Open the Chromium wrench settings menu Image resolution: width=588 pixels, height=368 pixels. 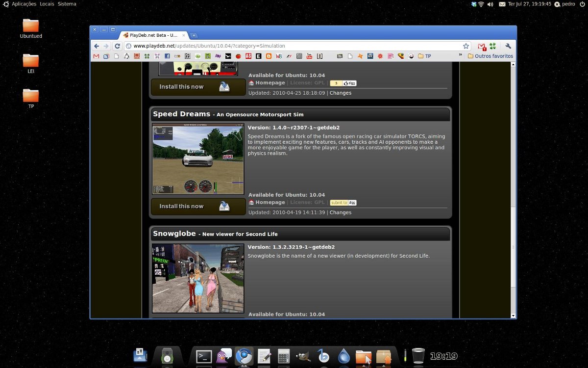click(x=508, y=46)
